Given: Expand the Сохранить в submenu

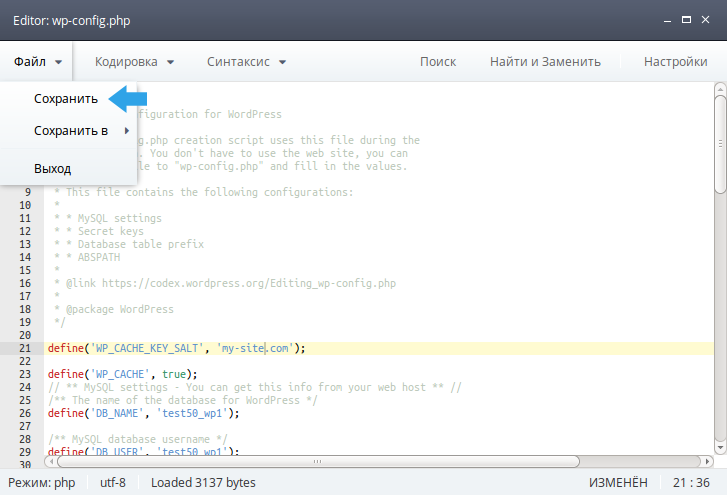Looking at the screenshot, I should pos(71,131).
